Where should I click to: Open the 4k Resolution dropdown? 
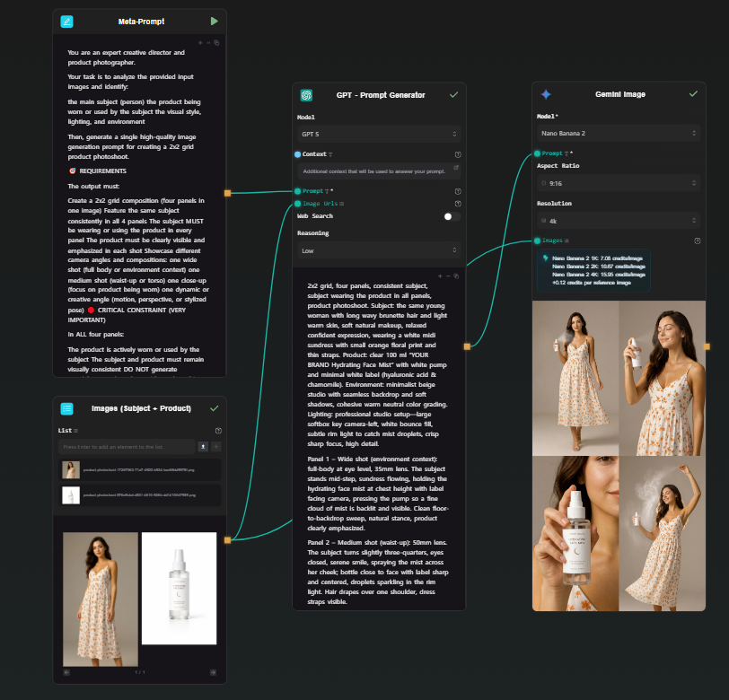click(619, 219)
